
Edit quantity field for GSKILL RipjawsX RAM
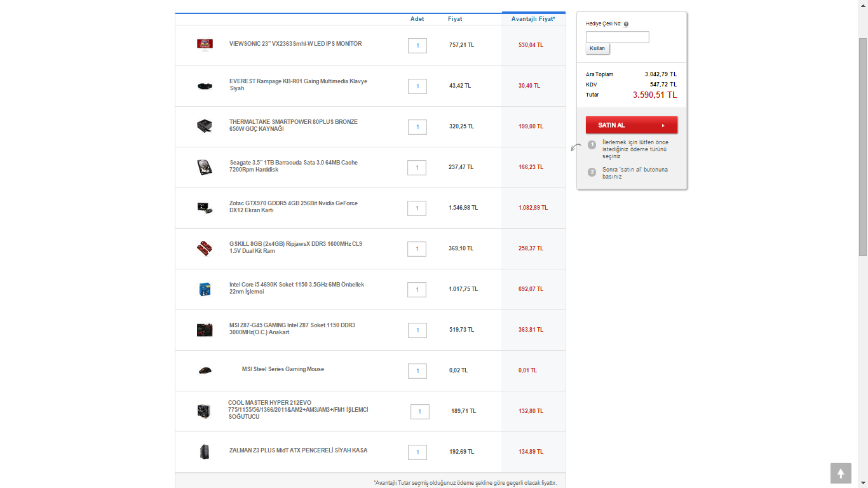coord(417,249)
